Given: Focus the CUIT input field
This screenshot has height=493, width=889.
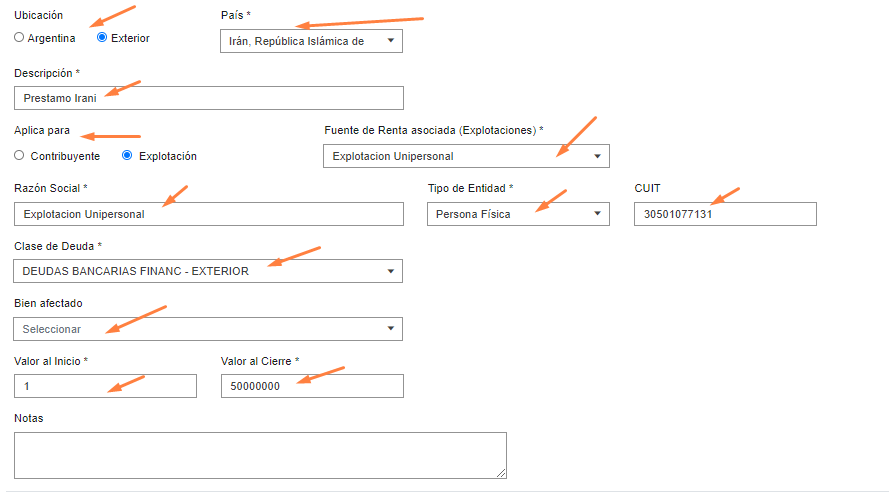Looking at the screenshot, I should click(x=725, y=214).
